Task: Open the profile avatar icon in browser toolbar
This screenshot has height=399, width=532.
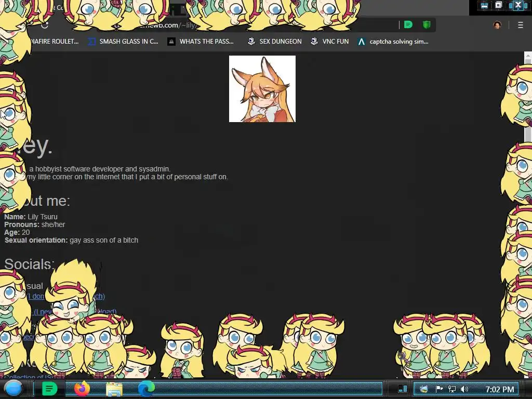Action: 497,25
